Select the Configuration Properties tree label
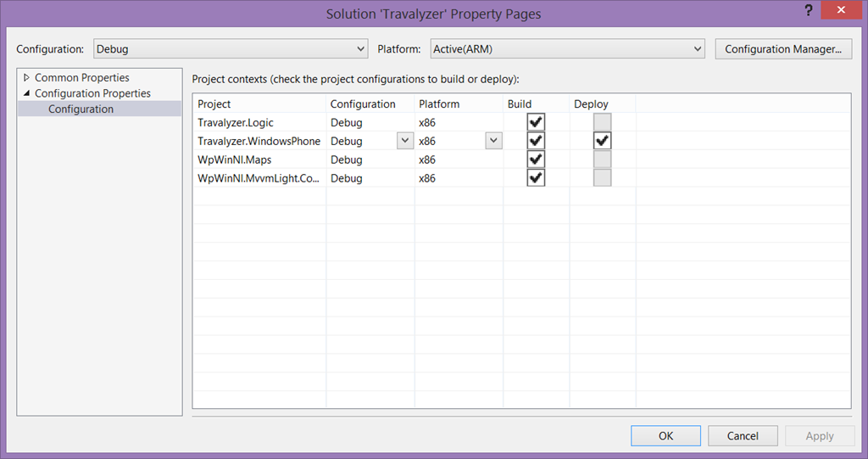868x459 pixels. coord(92,93)
